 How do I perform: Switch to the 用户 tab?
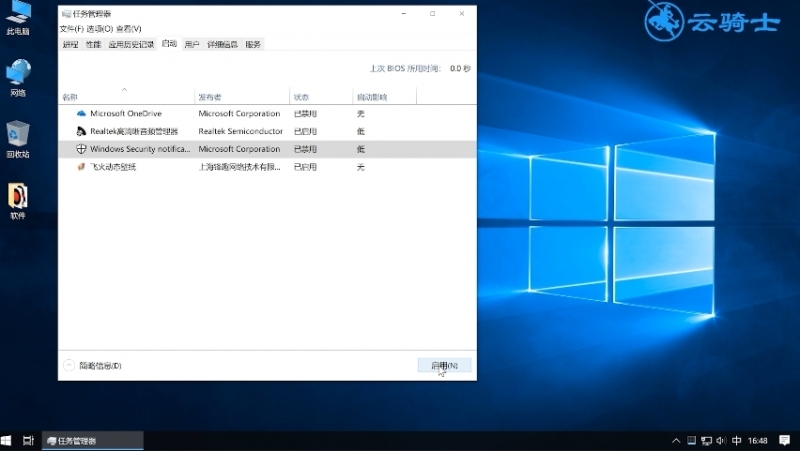click(192, 44)
